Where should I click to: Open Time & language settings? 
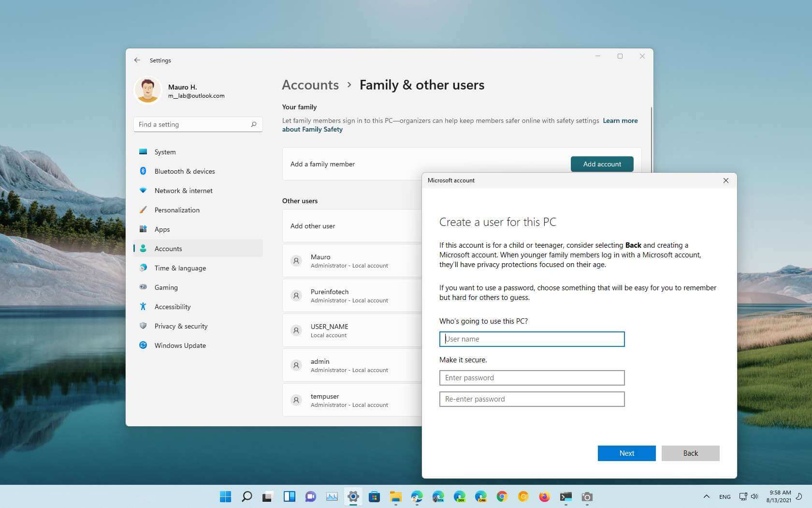198,268
